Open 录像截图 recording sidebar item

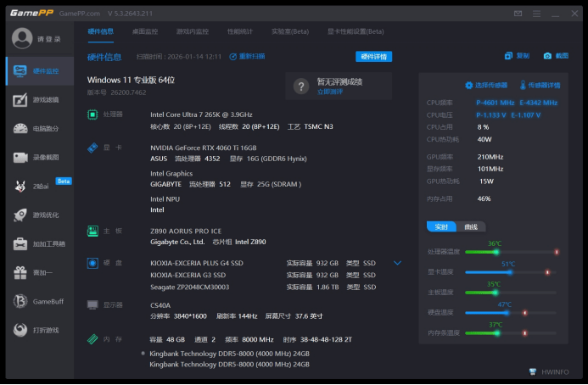click(x=40, y=158)
